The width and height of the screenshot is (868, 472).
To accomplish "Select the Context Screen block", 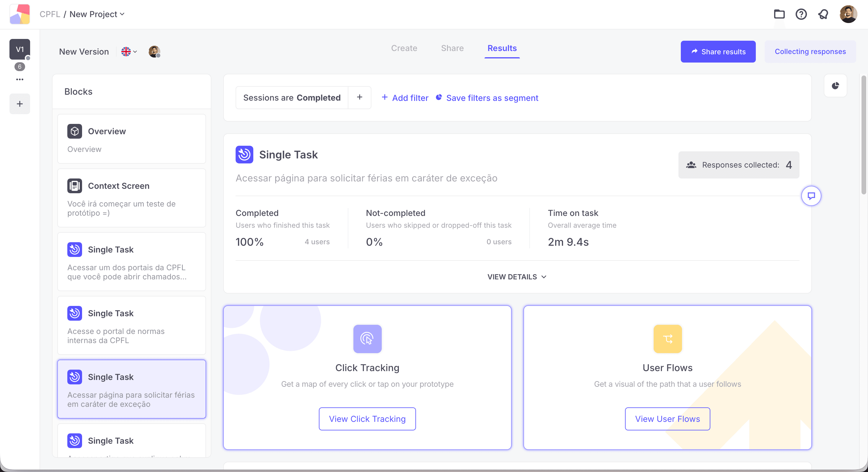I will (x=131, y=198).
